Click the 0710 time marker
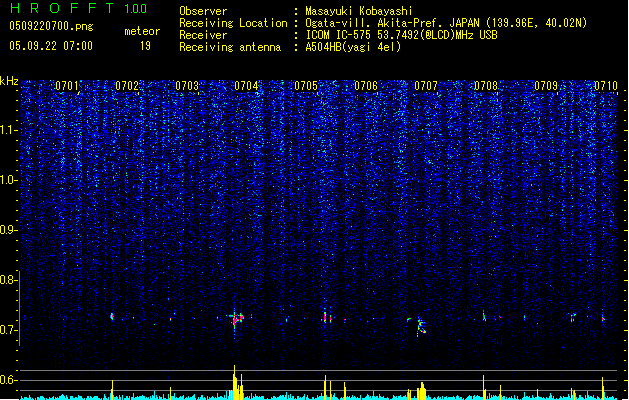 (606, 86)
